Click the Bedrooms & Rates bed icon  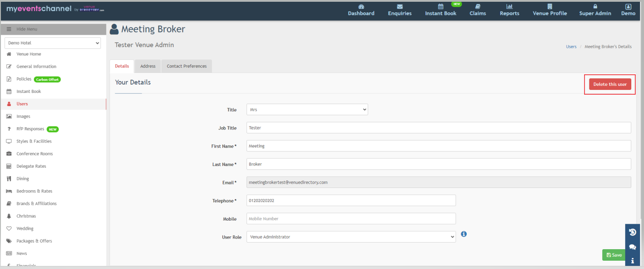tap(9, 191)
